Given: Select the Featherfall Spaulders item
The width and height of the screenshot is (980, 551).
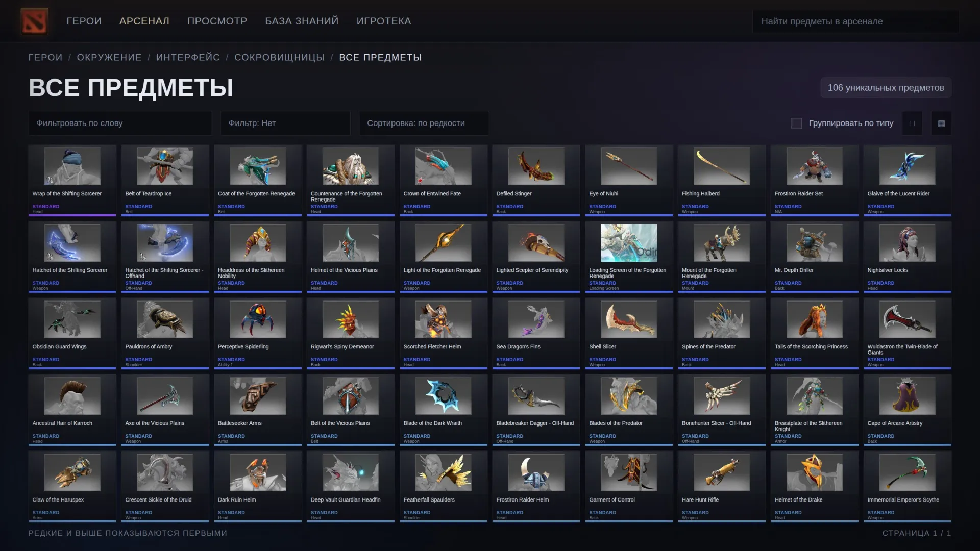Looking at the screenshot, I should (444, 487).
